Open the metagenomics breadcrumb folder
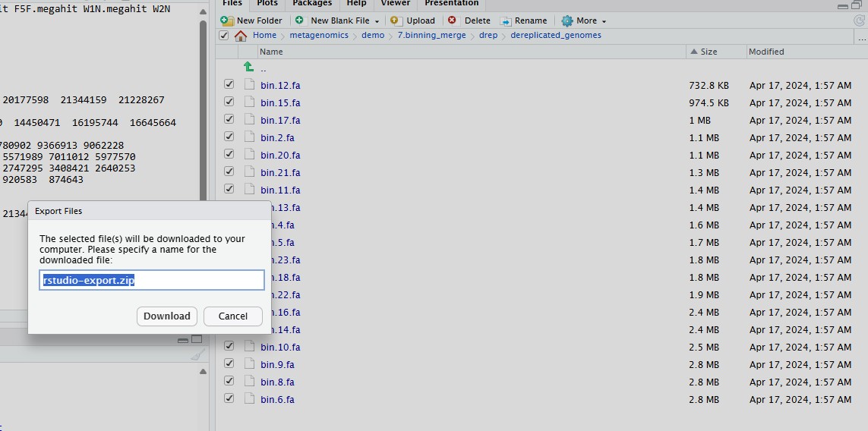Viewport: 868px width, 431px height. [319, 36]
